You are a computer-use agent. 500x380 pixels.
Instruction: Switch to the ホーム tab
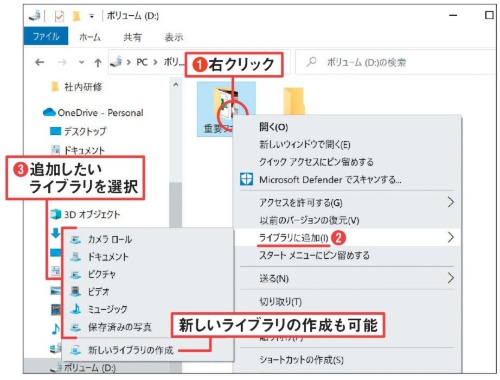pos(90,37)
